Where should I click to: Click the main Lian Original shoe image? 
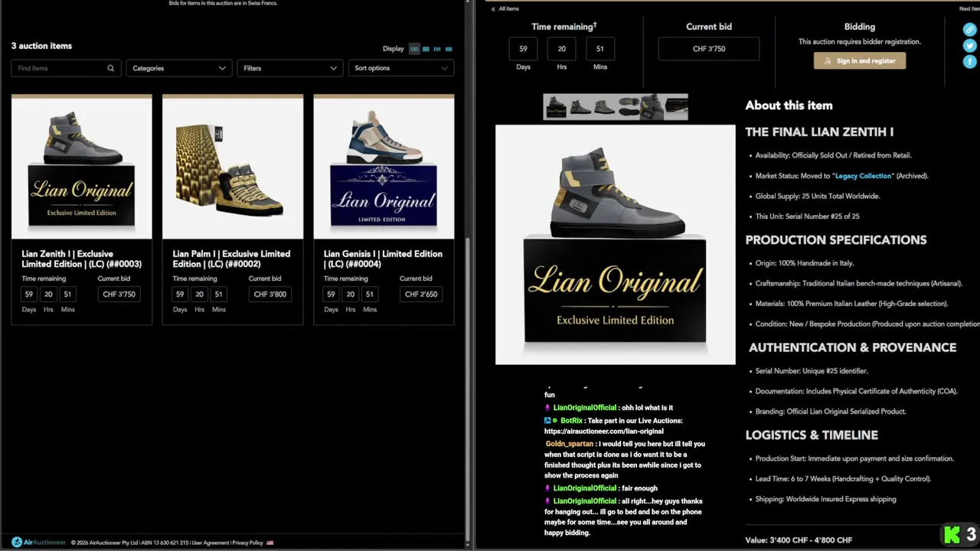pos(616,244)
